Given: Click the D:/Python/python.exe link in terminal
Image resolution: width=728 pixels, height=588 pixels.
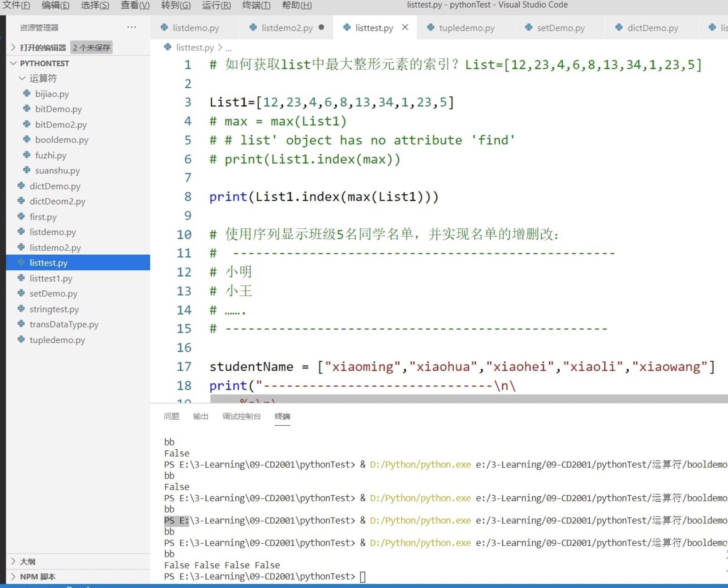Looking at the screenshot, I should pos(420,464).
